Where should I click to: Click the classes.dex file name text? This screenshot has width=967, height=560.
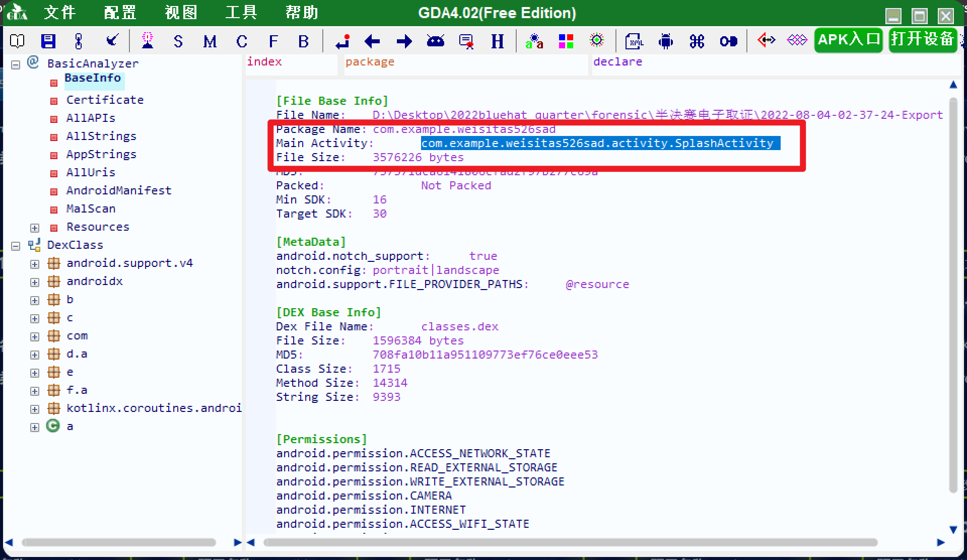459,326
